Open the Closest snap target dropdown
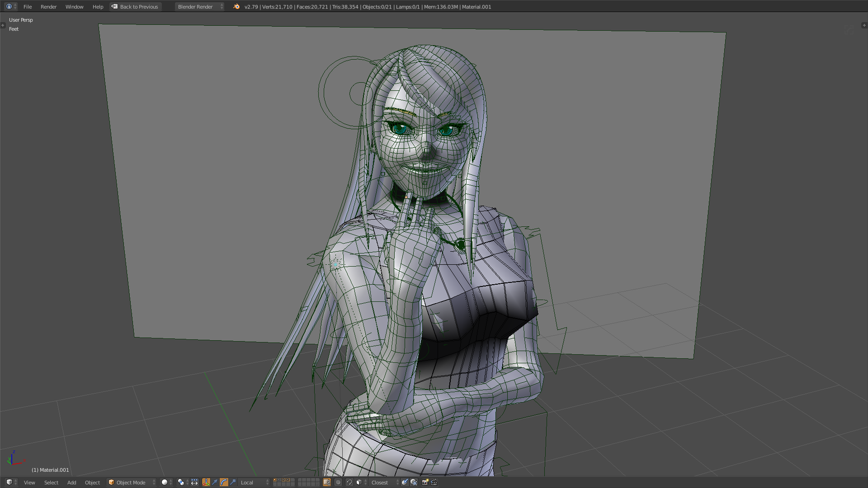Image resolution: width=868 pixels, height=488 pixels. [384, 482]
